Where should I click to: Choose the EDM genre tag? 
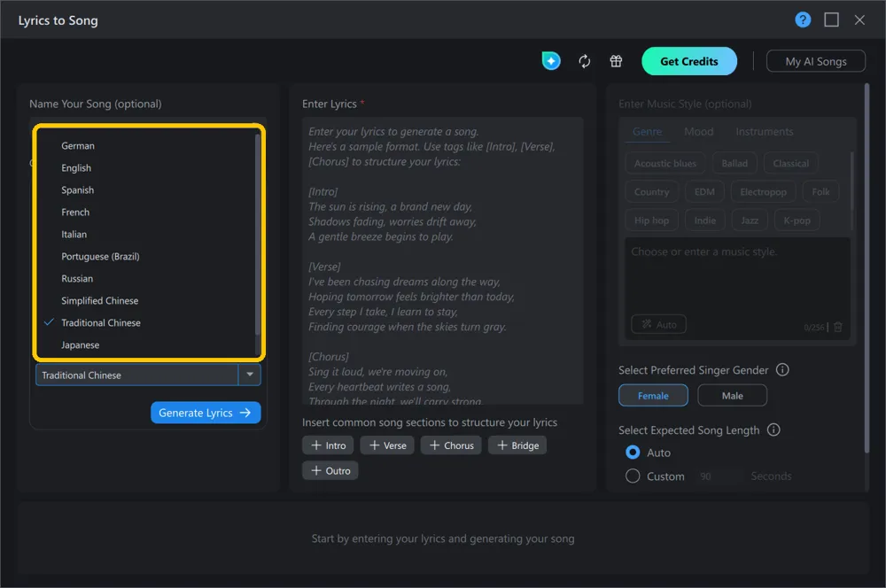704,192
